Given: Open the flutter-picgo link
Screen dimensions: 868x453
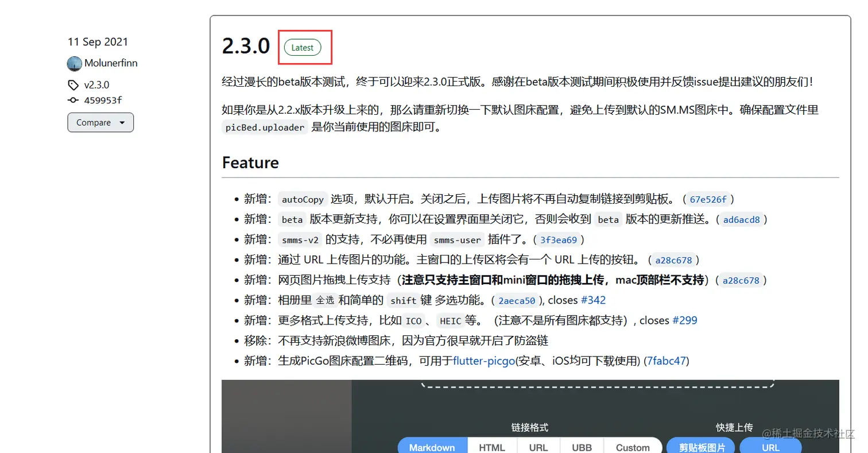Looking at the screenshot, I should (x=484, y=361).
